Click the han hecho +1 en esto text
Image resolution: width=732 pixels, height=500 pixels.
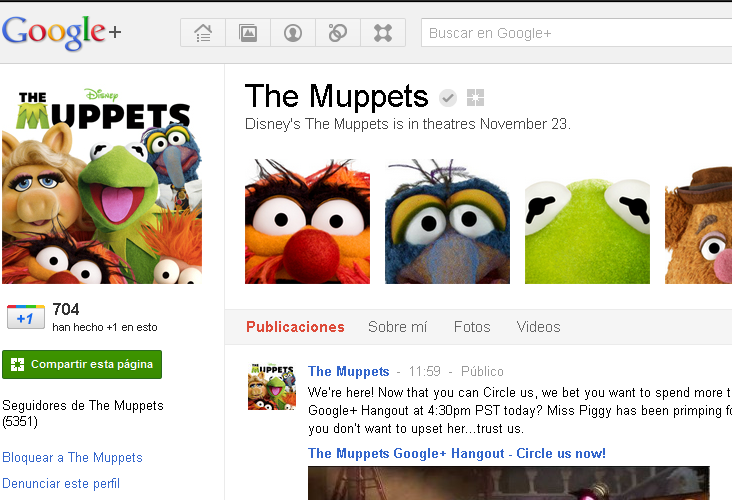pyautogui.click(x=105, y=327)
